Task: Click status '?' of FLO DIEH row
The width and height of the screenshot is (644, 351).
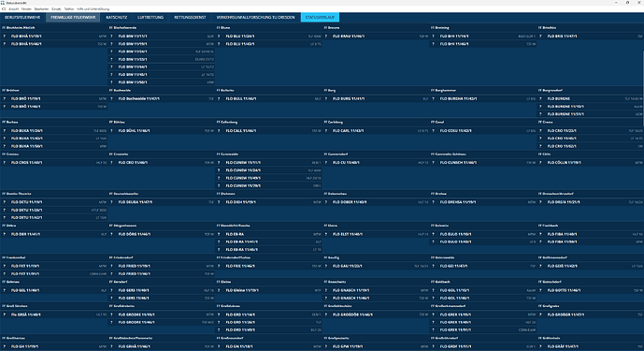Action: point(219,202)
